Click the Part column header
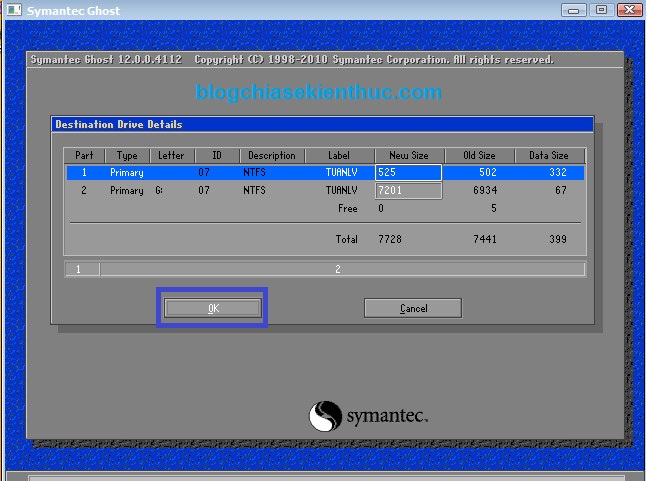646x481 pixels. coord(84,156)
